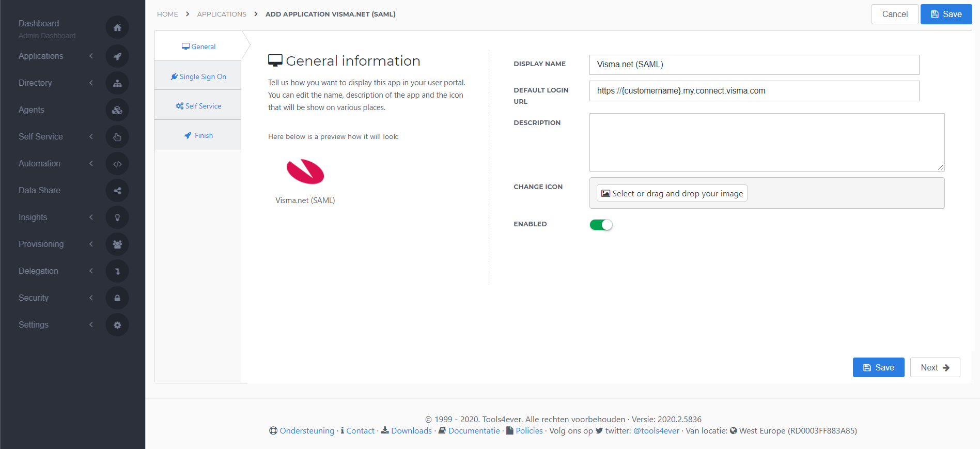
Task: Click the Security lock icon
Action: 117,298
